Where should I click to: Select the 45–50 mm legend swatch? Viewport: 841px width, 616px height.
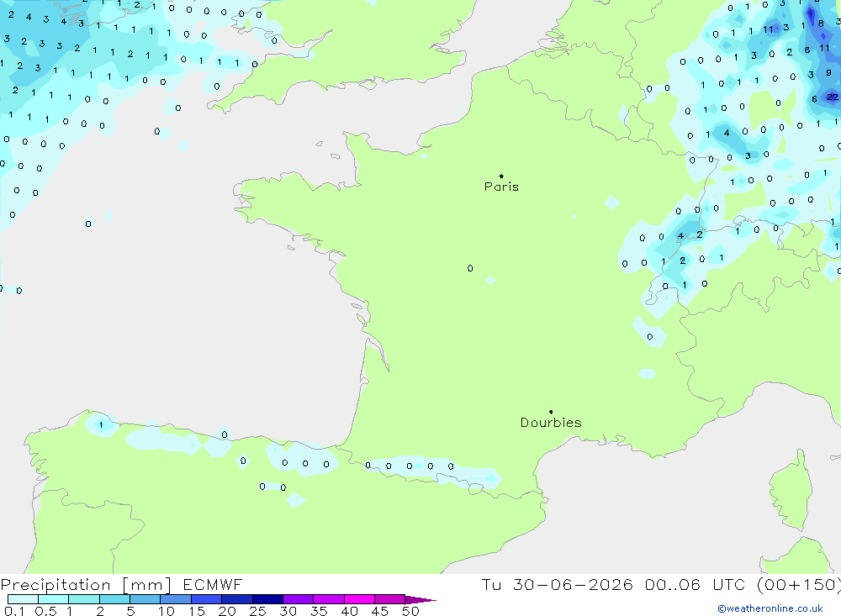tap(390, 599)
